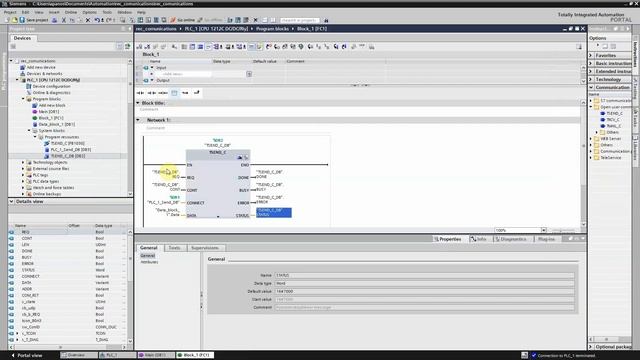This screenshot has width=640, height=360.
Task: Select TRCV_C in instructions list
Action: [x=612, y=120]
